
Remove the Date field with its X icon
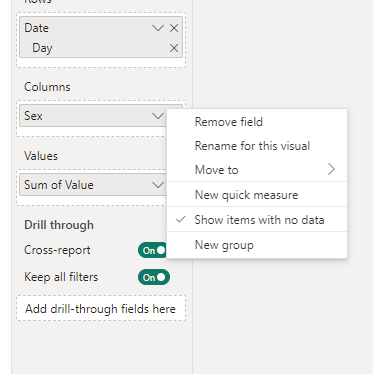[x=174, y=28]
